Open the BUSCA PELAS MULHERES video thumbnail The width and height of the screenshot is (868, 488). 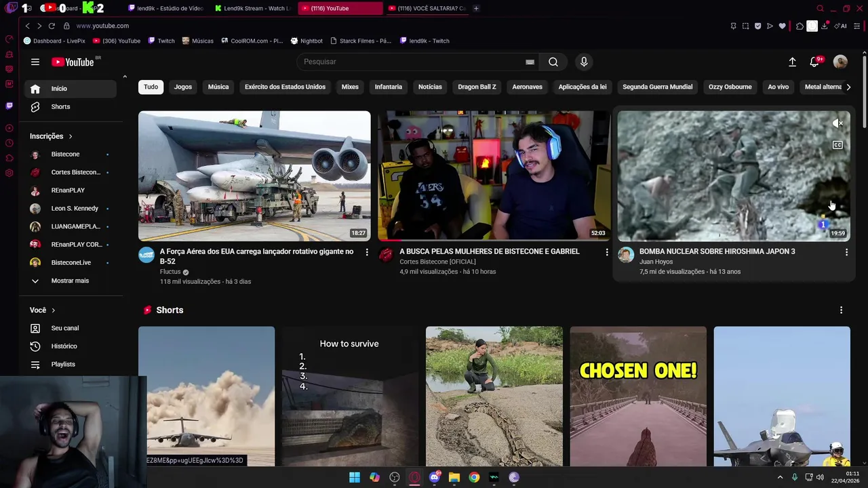click(494, 176)
